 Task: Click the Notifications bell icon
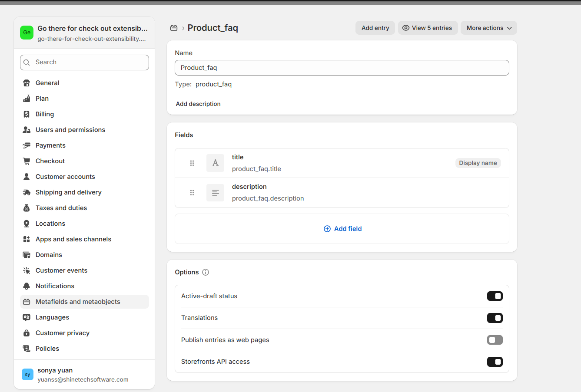click(x=27, y=286)
